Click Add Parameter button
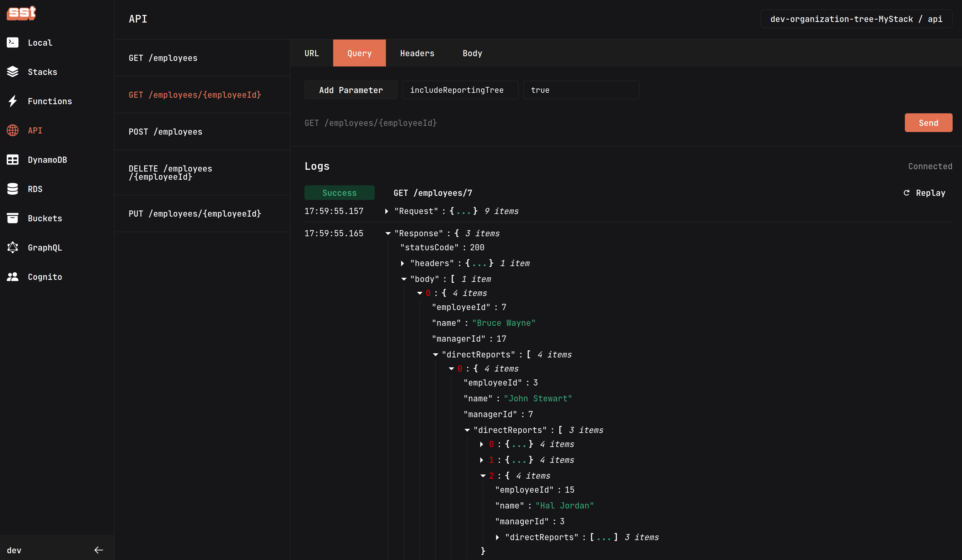Viewport: 962px width, 560px height. click(350, 90)
